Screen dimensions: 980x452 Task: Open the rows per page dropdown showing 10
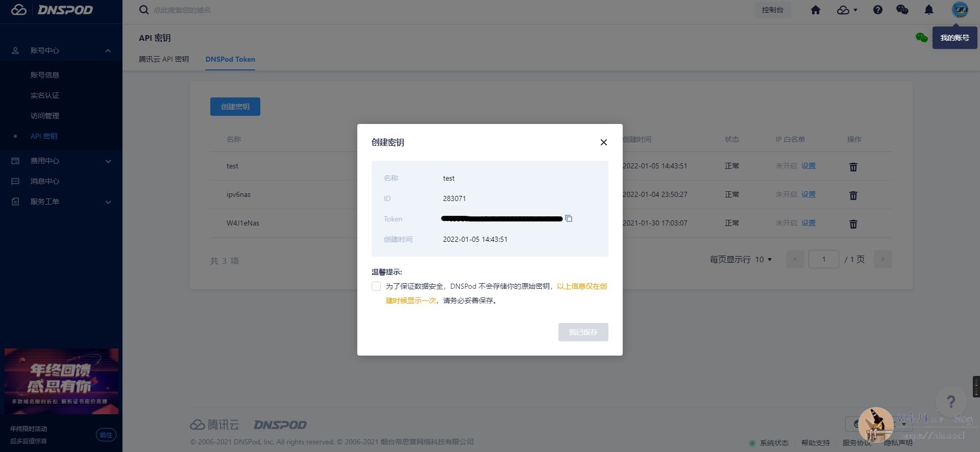point(764,259)
